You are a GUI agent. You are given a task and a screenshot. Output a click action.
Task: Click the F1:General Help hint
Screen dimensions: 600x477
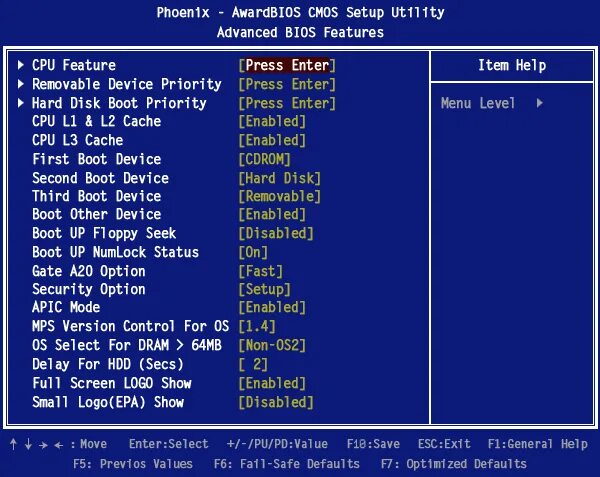point(538,444)
